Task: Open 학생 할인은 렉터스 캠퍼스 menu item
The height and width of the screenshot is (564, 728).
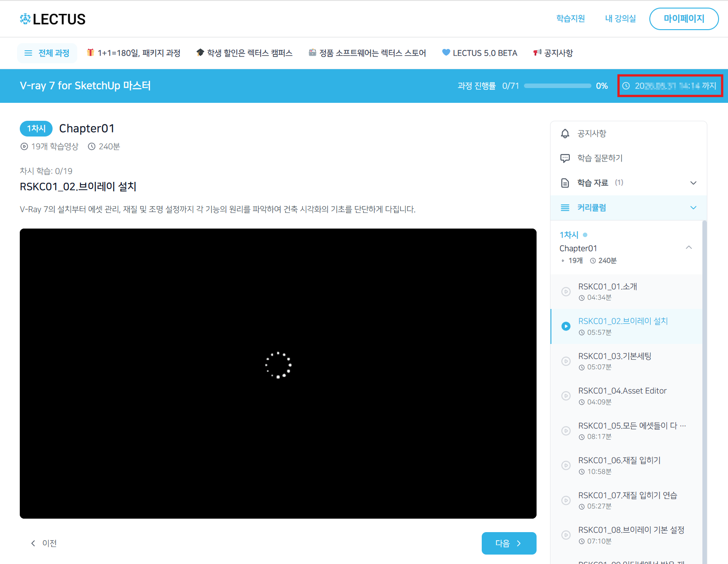Action: click(244, 53)
